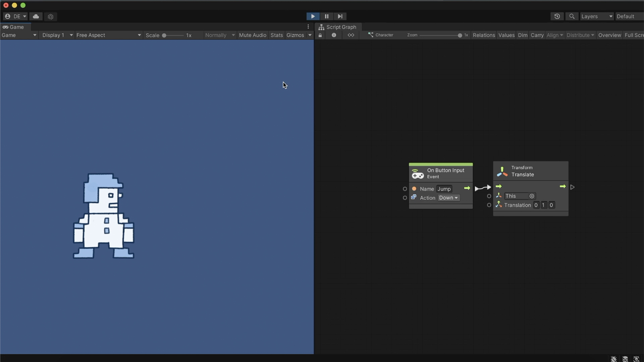Viewport: 644px width, 362px height.
Task: Click the vector arrows icon beside Translation
Action: click(498, 204)
